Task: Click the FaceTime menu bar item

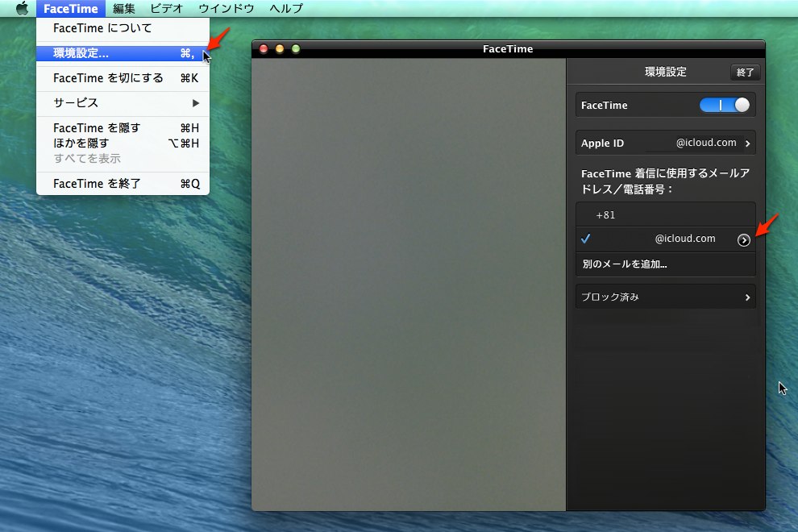Action: coord(71,8)
